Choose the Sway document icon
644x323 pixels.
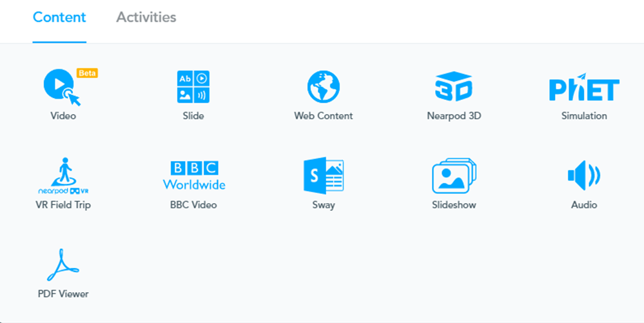(324, 175)
